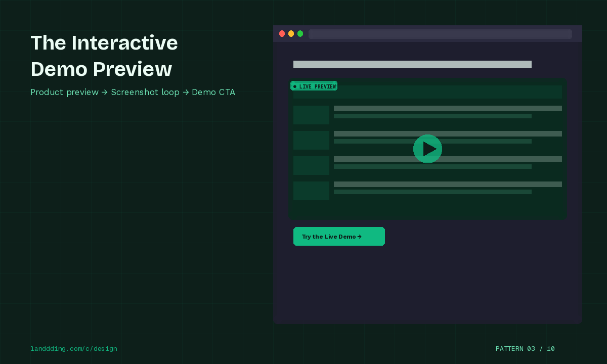This screenshot has height=364, width=607.
Task: Select the second sidebar thumbnail in preview
Action: tap(311, 140)
